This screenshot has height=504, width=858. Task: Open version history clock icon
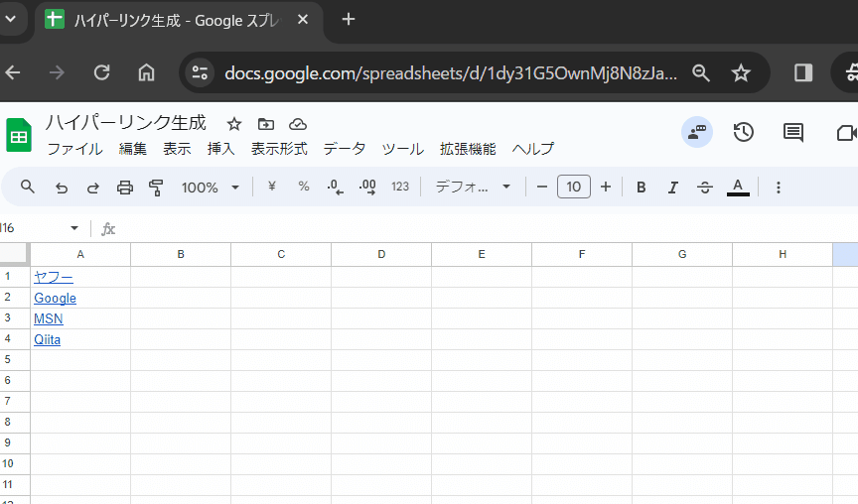(743, 132)
